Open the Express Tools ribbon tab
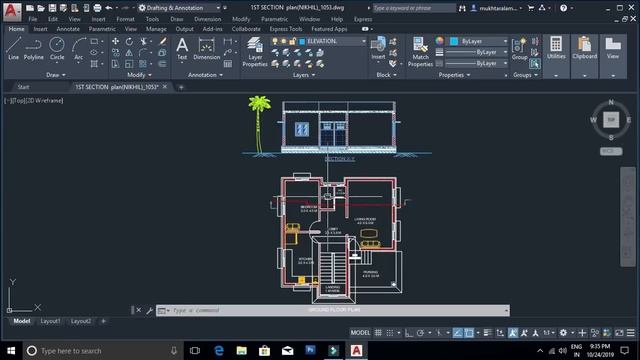The image size is (640, 360). coord(286,29)
